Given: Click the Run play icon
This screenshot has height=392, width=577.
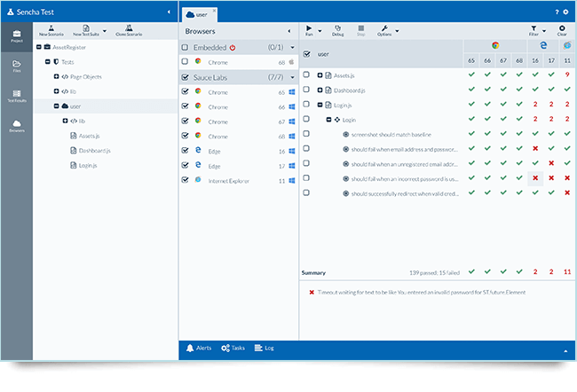Looking at the screenshot, I should 309,30.
